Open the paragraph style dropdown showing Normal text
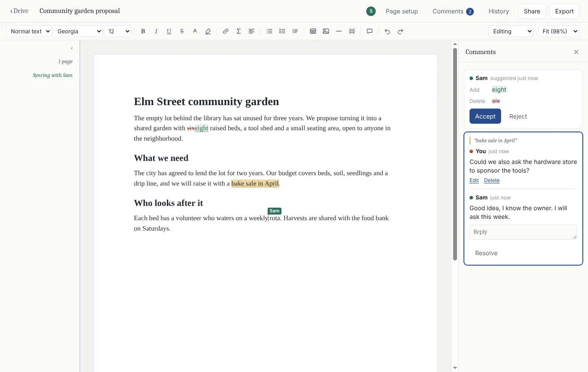Viewport: 588px width, 372px height. pos(29,31)
